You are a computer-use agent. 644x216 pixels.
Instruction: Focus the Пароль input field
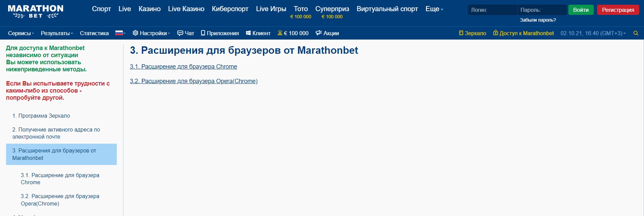(542, 10)
